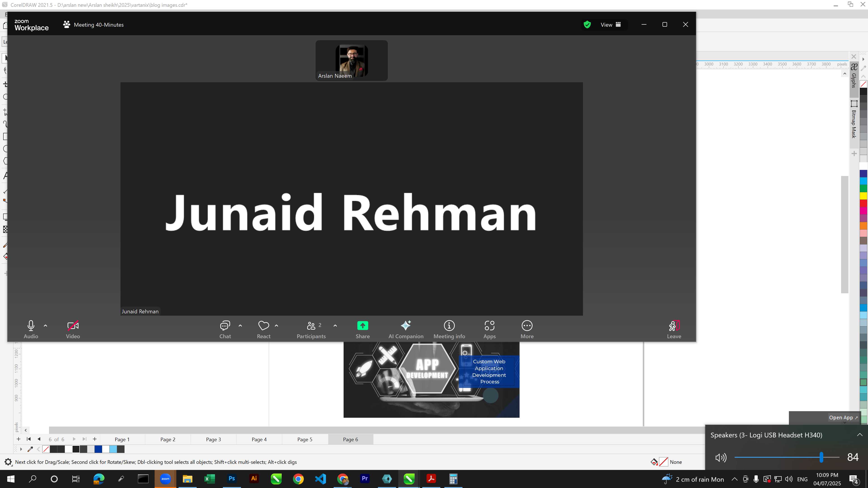Open Photoshop from the taskbar
868x488 pixels.
(x=232, y=479)
